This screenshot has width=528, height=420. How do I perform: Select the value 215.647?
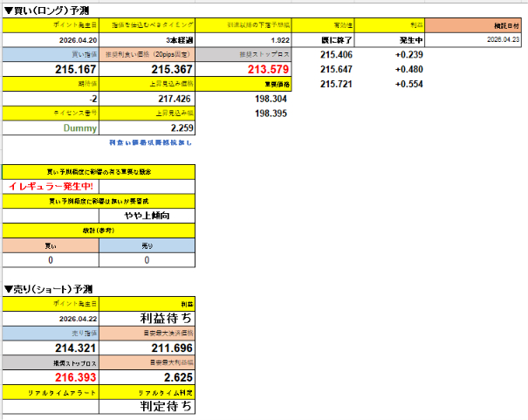point(336,69)
